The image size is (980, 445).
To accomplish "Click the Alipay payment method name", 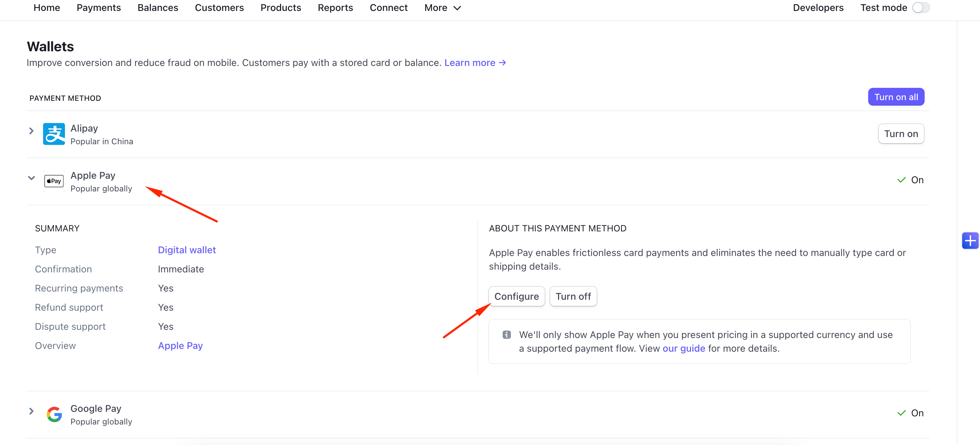I will [x=84, y=128].
